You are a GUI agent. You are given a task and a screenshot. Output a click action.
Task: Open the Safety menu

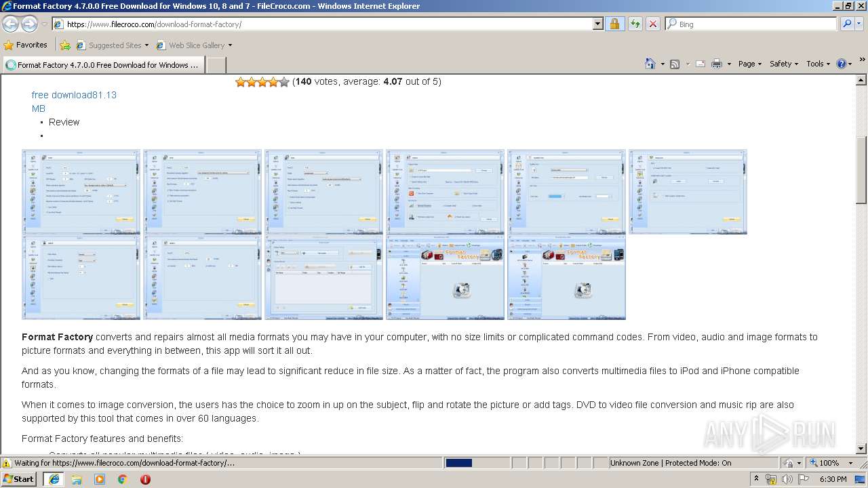point(784,64)
